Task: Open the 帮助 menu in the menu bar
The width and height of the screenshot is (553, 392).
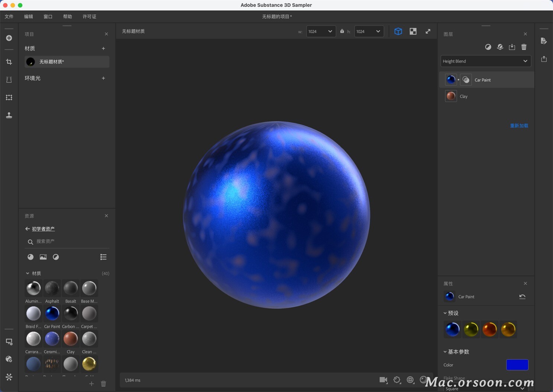Action: 67,16
